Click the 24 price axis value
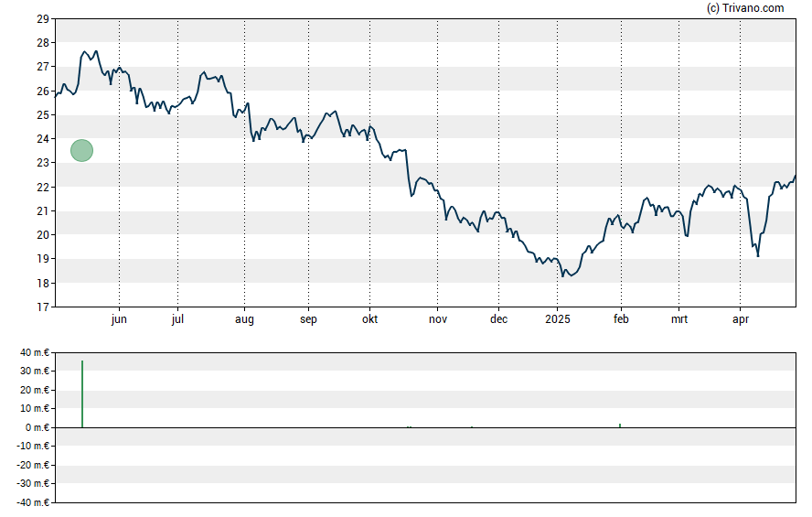The image size is (812, 517). coord(43,139)
